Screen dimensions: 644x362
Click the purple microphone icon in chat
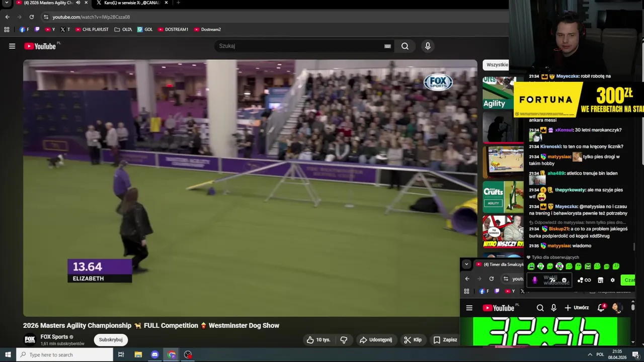(x=535, y=280)
